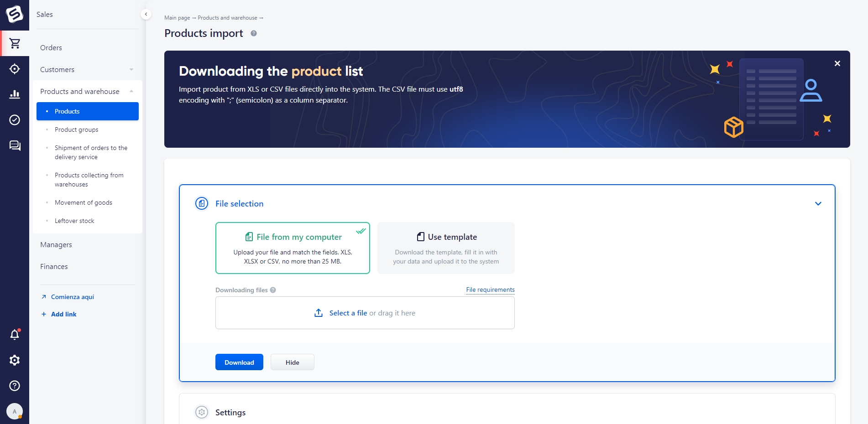This screenshot has height=424, width=868.
Task: Open the chat messages sidebar icon
Action: pos(15,145)
